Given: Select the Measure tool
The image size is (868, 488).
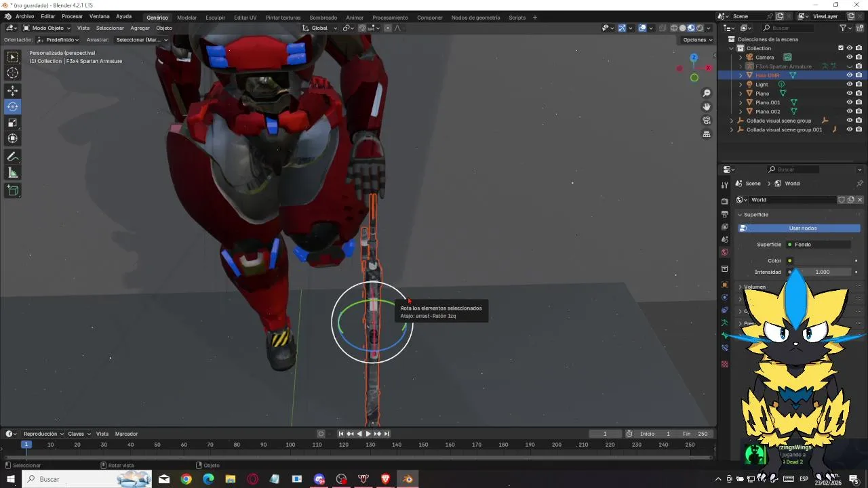Looking at the screenshot, I should (x=13, y=173).
